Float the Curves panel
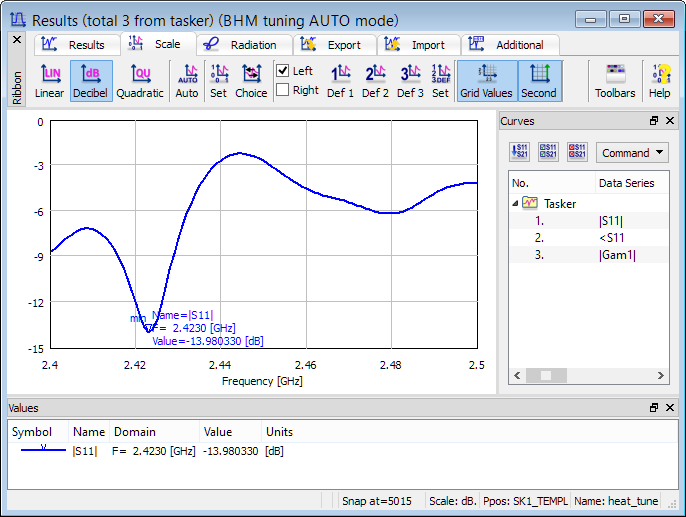This screenshot has height=517, width=686. tap(654, 121)
